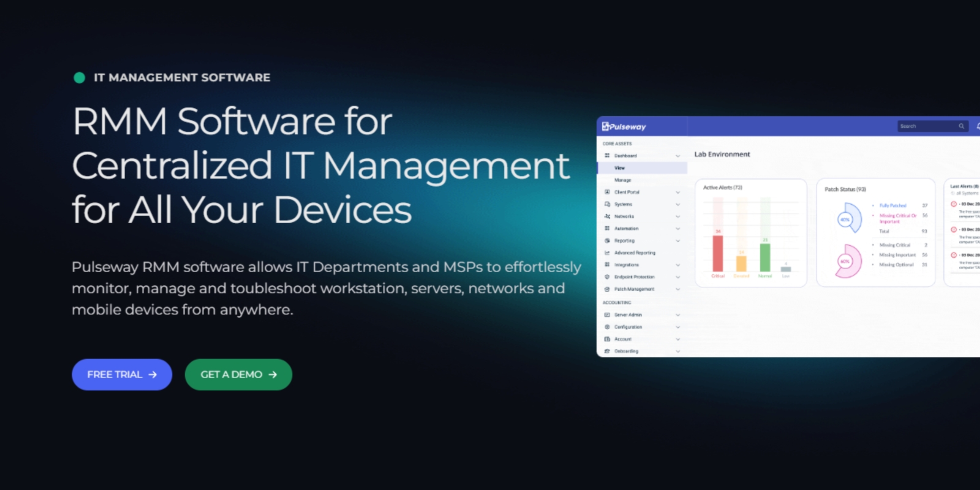Click the FREE TRIAL button
The image size is (980, 490).
point(122,374)
